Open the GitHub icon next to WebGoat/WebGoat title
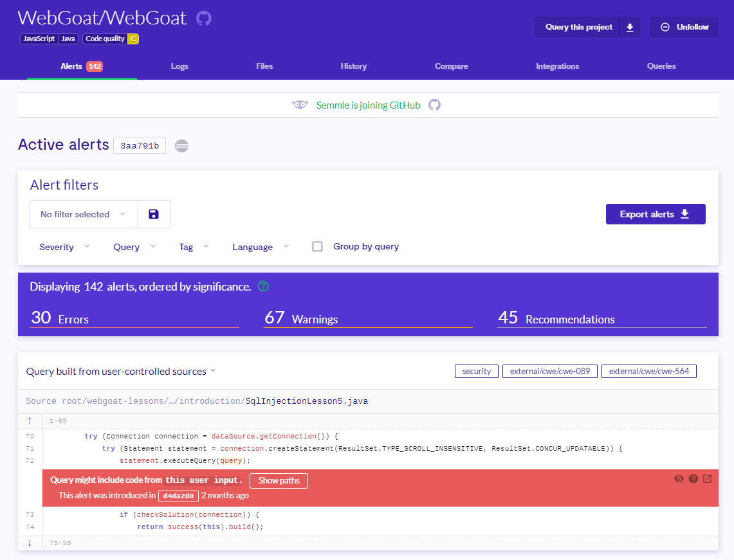Screen dimensions: 734x560 (204, 18)
